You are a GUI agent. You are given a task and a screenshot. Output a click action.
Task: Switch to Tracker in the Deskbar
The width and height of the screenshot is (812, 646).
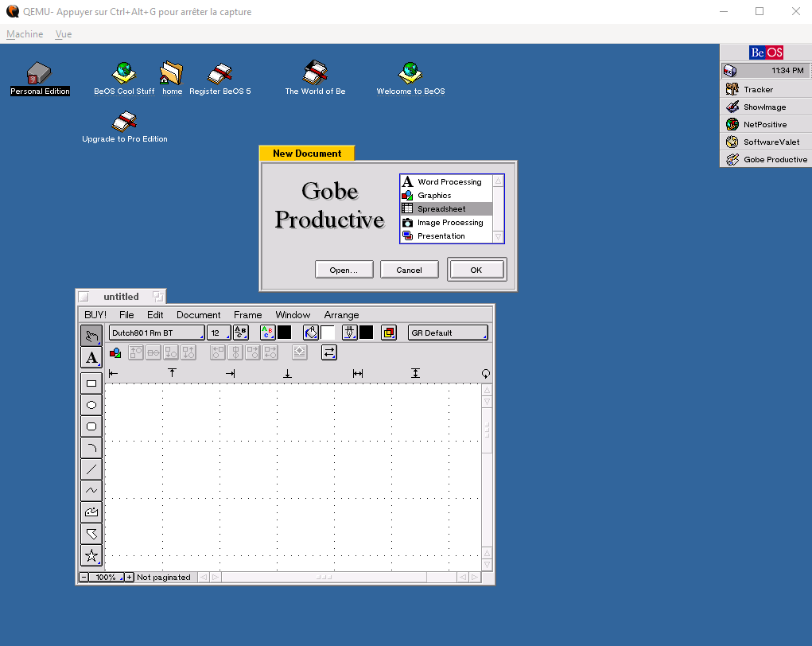[766, 90]
